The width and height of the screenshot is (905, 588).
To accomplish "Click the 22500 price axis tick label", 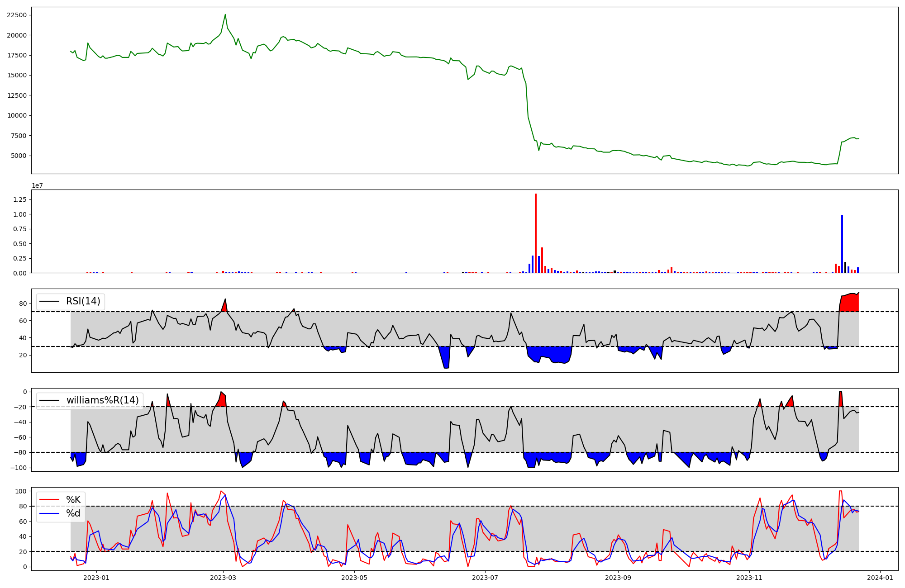I will point(17,15).
